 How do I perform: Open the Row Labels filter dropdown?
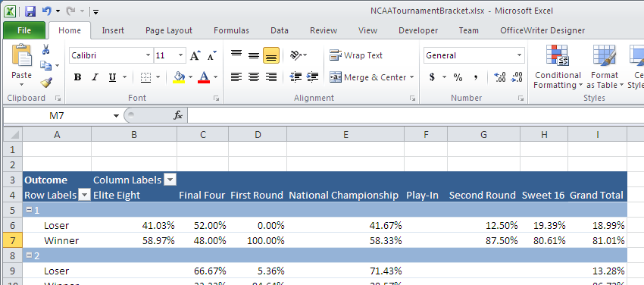coord(84,195)
